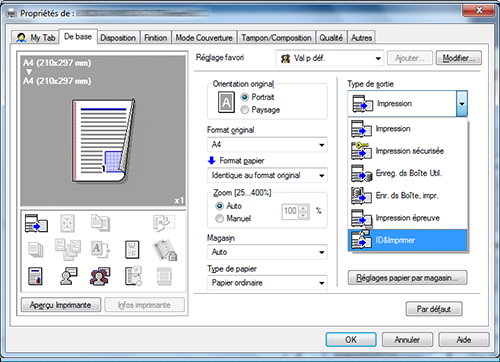This screenshot has width=500, height=362.
Task: Click the Aperçu Imprimante button
Action: click(61, 305)
